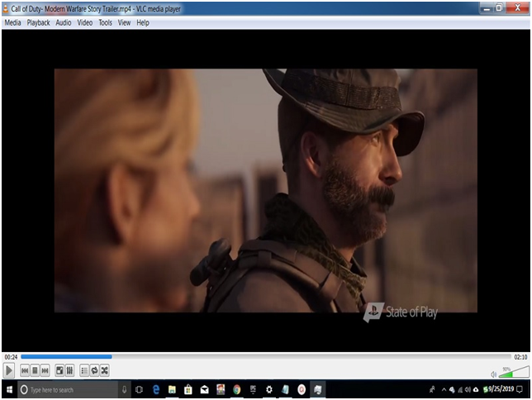
Task: Open File Explorer from taskbar
Action: pos(172,390)
